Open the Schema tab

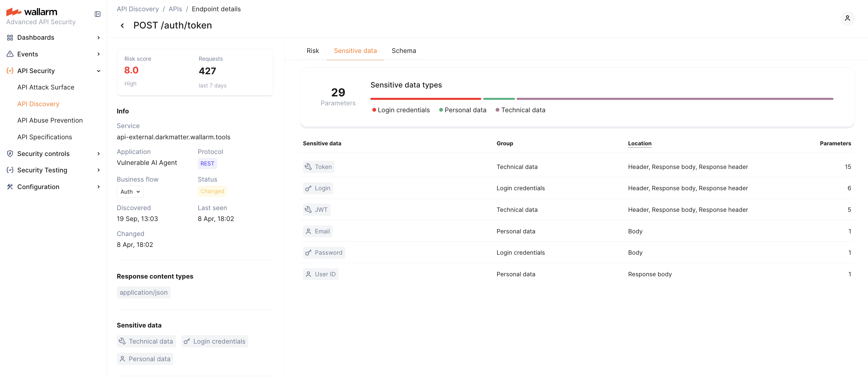(x=404, y=50)
